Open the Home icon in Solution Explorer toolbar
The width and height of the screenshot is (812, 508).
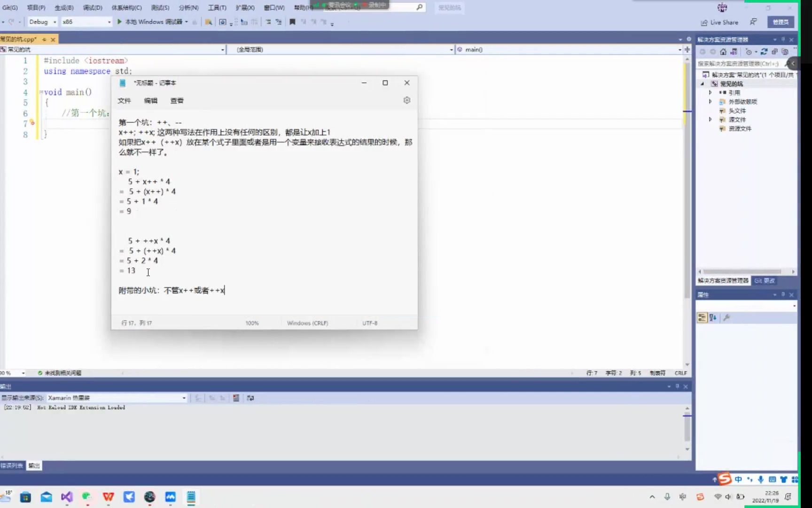click(723, 52)
